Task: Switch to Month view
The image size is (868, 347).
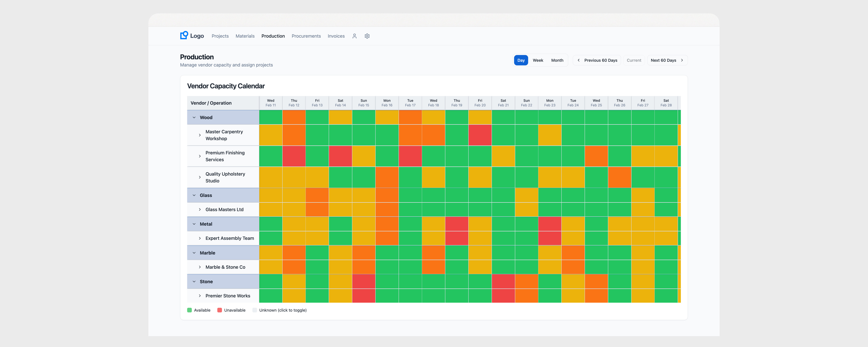Action: click(557, 60)
